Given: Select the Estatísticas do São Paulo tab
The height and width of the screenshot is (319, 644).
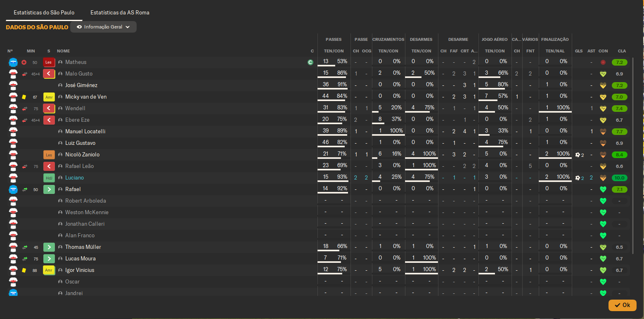Looking at the screenshot, I should (44, 12).
